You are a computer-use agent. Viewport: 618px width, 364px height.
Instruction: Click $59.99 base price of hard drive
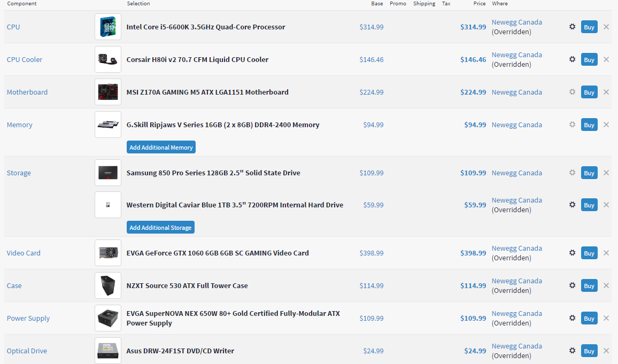click(373, 205)
